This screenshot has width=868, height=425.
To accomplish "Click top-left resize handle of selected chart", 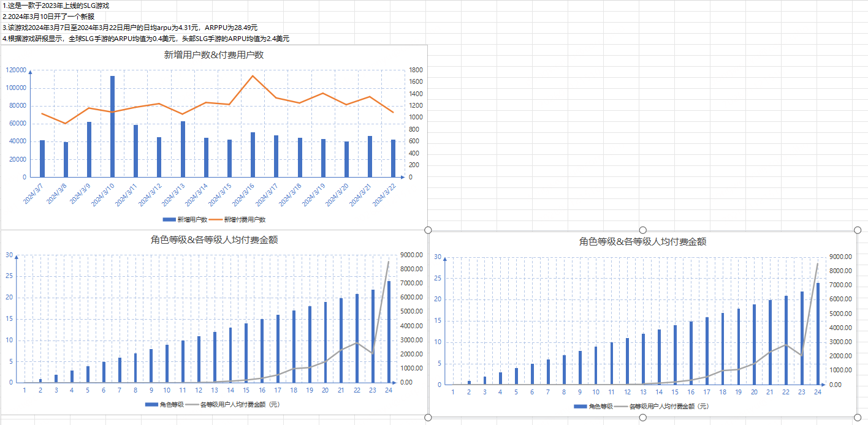I will coord(428,230).
